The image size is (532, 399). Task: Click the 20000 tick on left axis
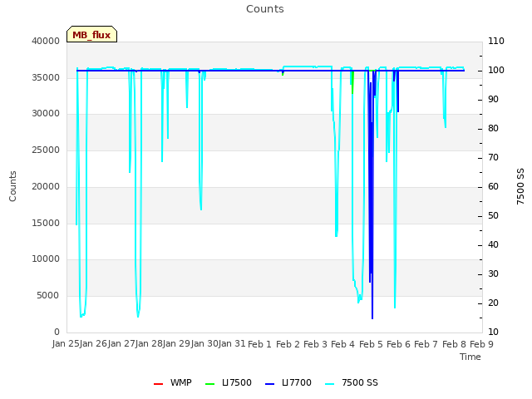[46, 186]
